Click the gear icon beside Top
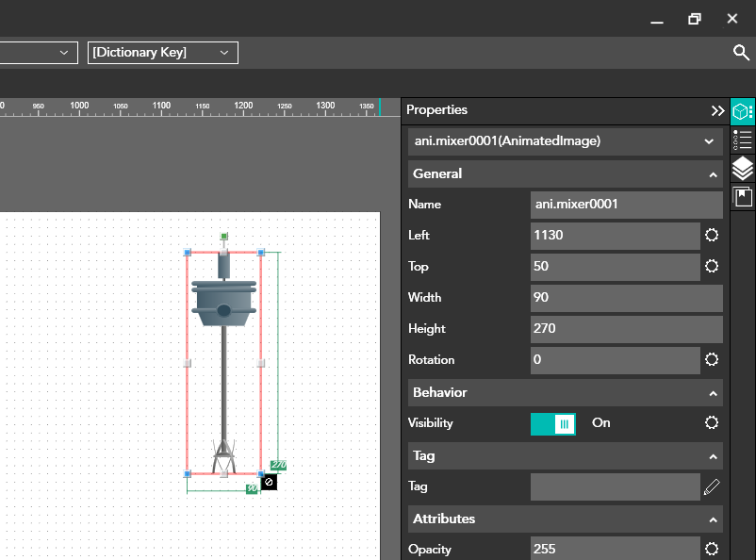This screenshot has width=756, height=560. [712, 266]
